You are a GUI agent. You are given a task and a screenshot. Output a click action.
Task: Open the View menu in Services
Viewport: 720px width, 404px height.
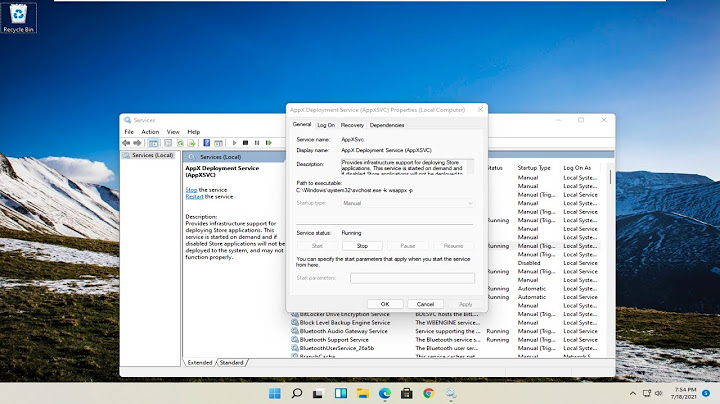click(173, 132)
